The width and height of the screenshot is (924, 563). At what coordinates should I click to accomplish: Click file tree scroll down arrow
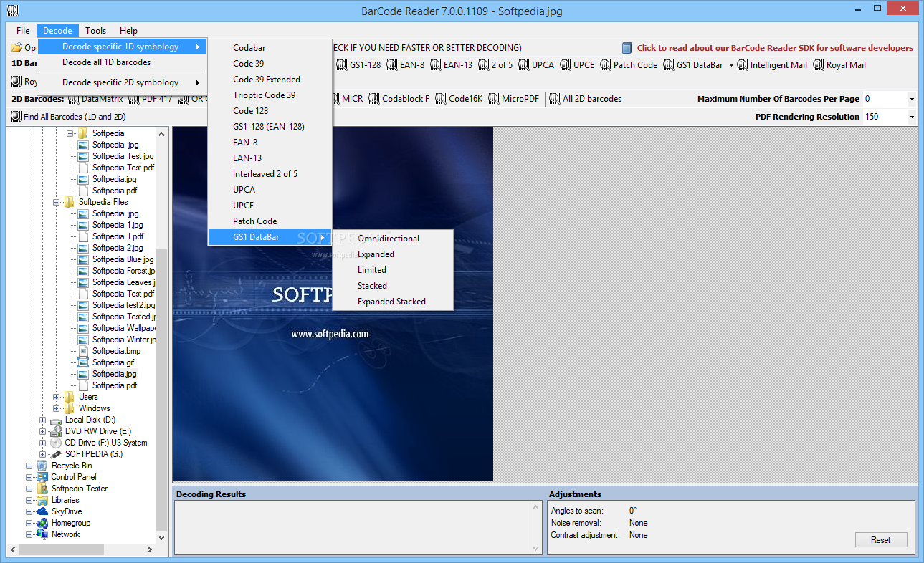tap(162, 537)
